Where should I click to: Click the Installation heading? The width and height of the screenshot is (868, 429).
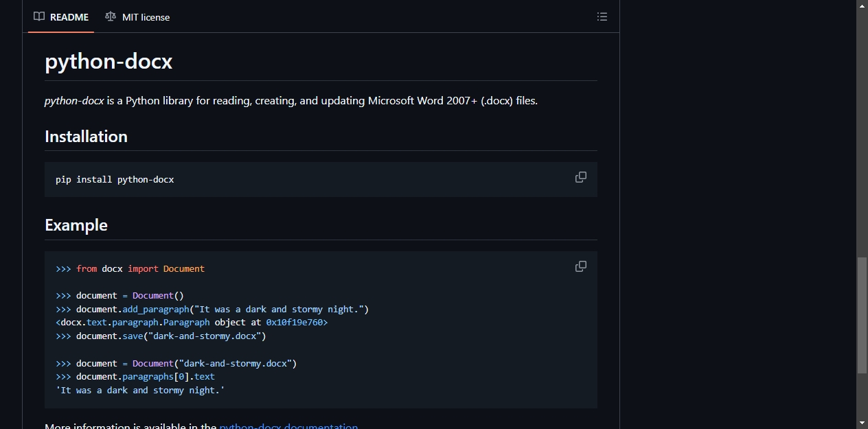(x=86, y=137)
